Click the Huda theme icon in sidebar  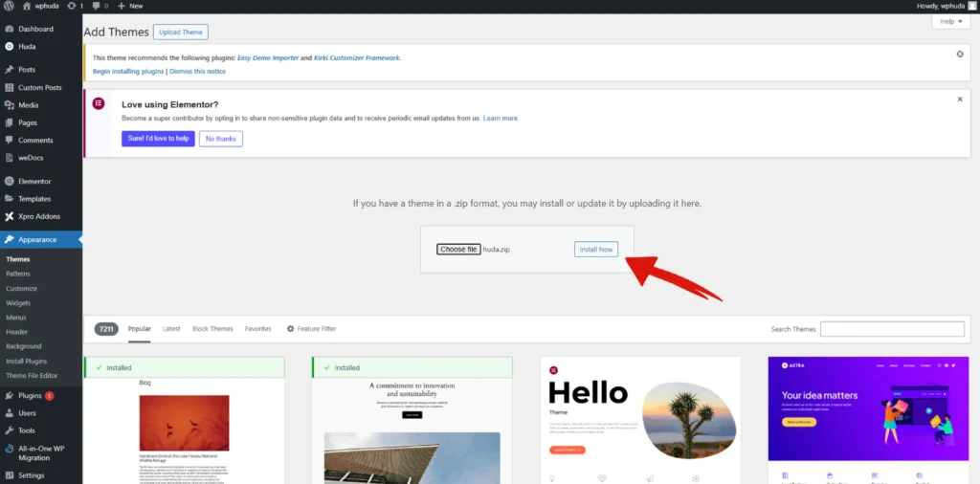tap(10, 46)
